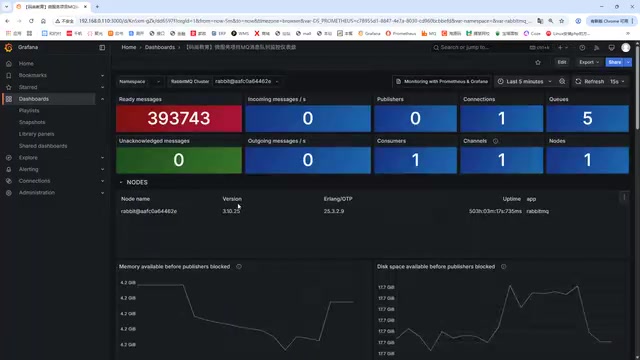Open the news feed RSS icon
640x360 pixels.
(597, 48)
